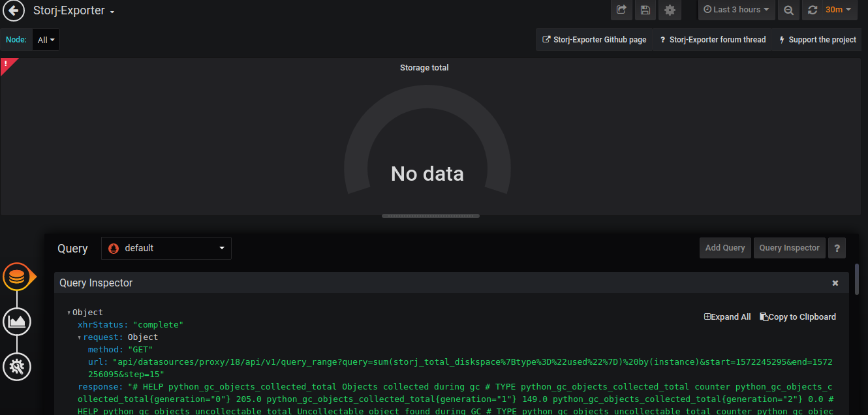Open the Storj-Exporter dashboard title dropdown
Viewport: 868px width, 415px height.
74,11
